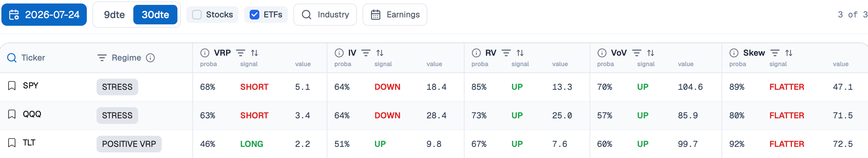Enable the Stocks checkbox
This screenshot has height=158, width=868.
point(197,15)
